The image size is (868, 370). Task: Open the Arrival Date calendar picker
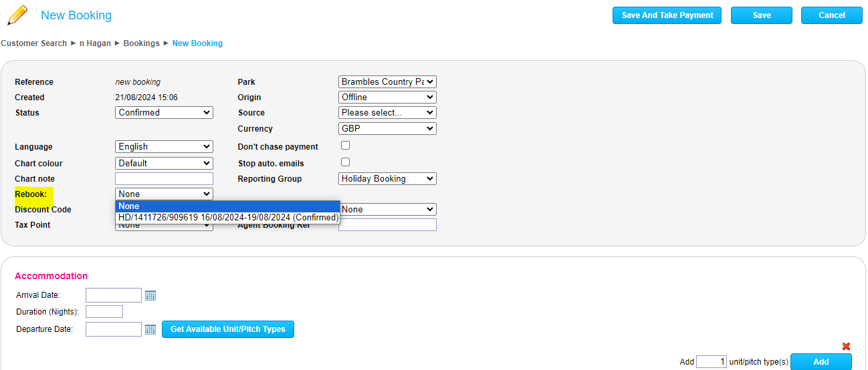pos(150,295)
